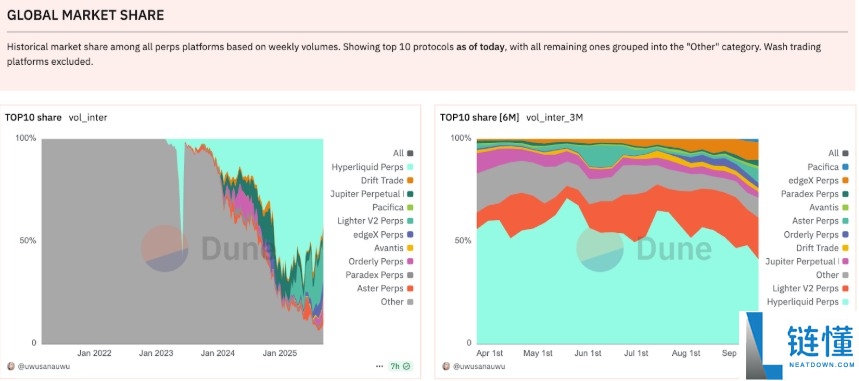Click the Jan 2023 axis label
The width and height of the screenshot is (859, 381).
pyautogui.click(x=155, y=353)
